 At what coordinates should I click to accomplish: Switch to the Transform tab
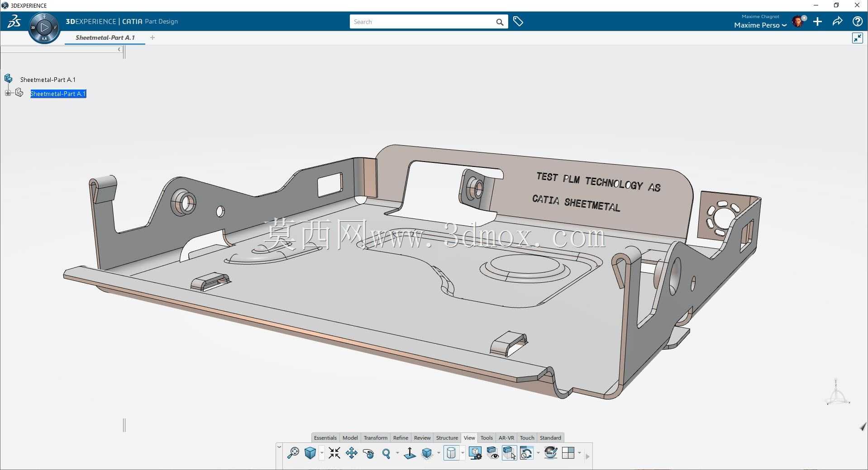tap(376, 438)
